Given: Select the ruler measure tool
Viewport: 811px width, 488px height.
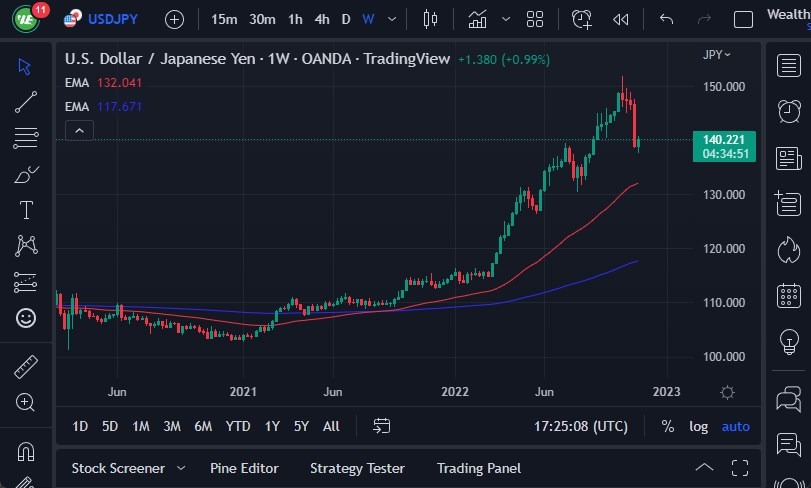Looking at the screenshot, I should coord(26,367).
